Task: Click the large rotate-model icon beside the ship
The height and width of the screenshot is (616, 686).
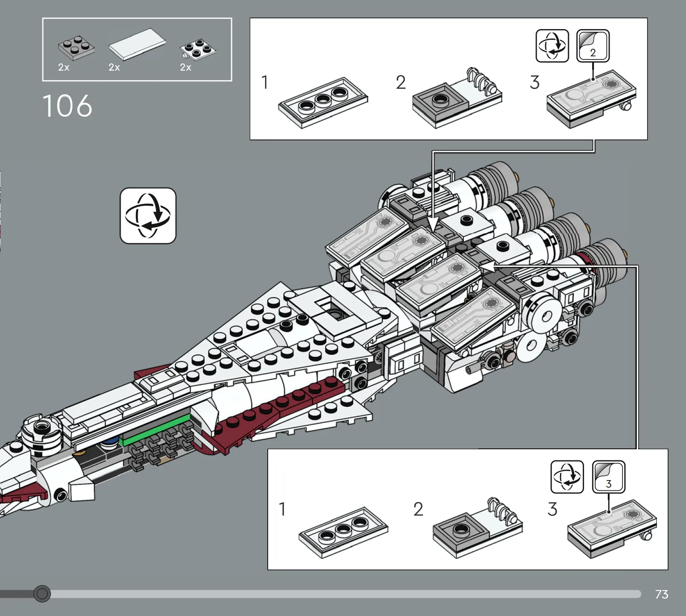Action: coord(148,215)
